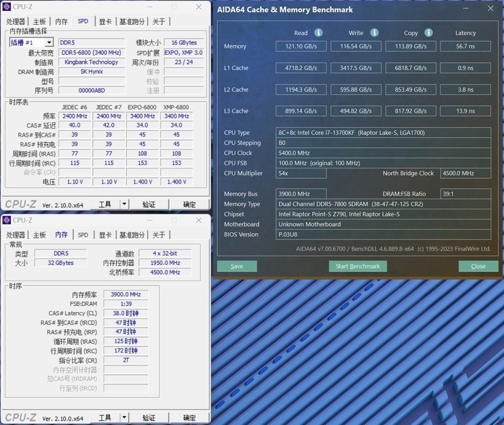Go to 主板 tab in top CPU-Z window
The width and height of the screenshot is (504, 425).
(x=40, y=21)
